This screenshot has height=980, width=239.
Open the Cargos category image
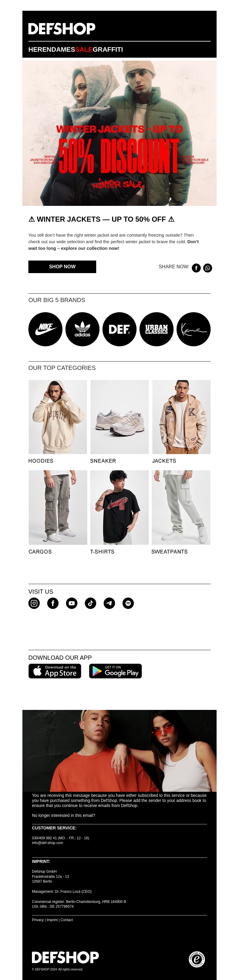click(x=58, y=507)
